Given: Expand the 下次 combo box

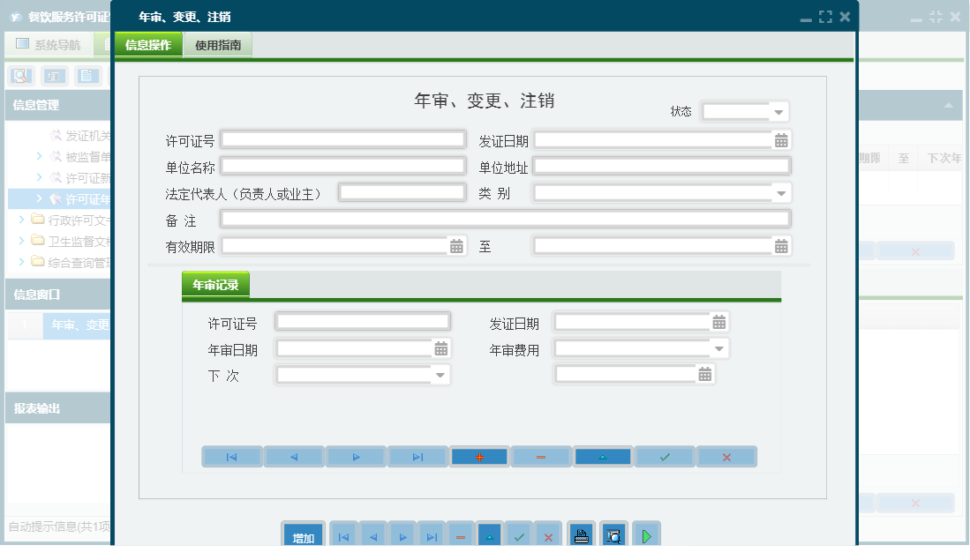Looking at the screenshot, I should [x=440, y=375].
